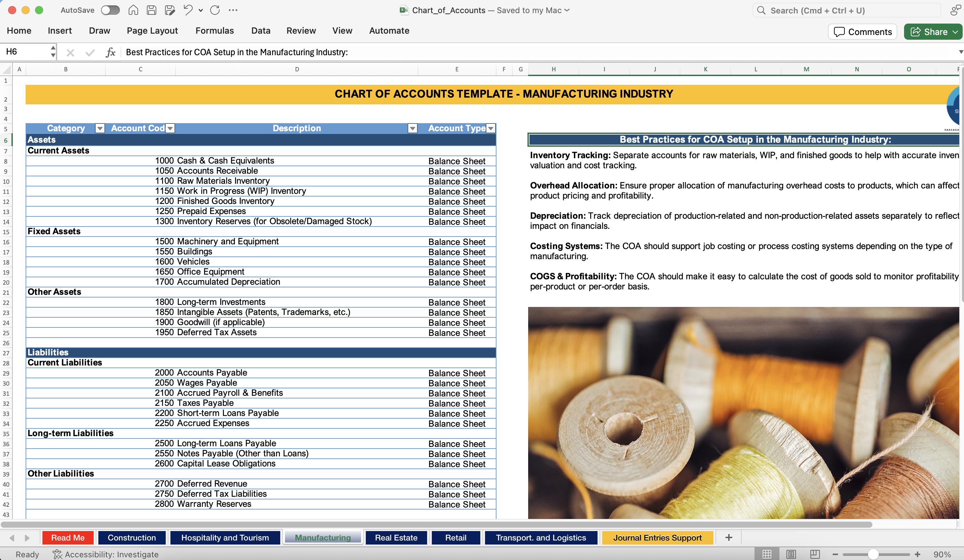
Task: Click the Redo icon
Action: point(215,10)
